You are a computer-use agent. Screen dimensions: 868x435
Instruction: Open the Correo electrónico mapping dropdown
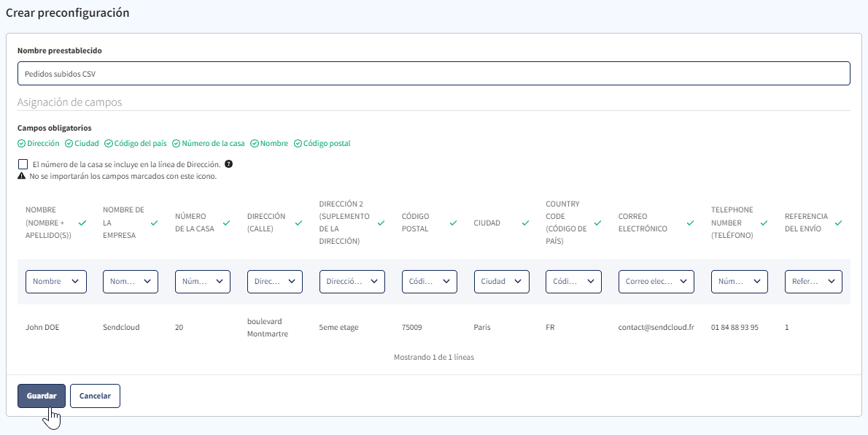pos(656,282)
